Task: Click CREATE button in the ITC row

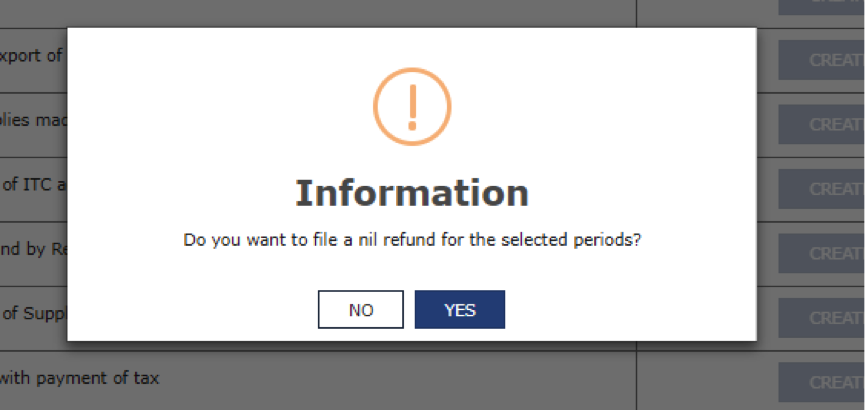Action: (x=821, y=189)
